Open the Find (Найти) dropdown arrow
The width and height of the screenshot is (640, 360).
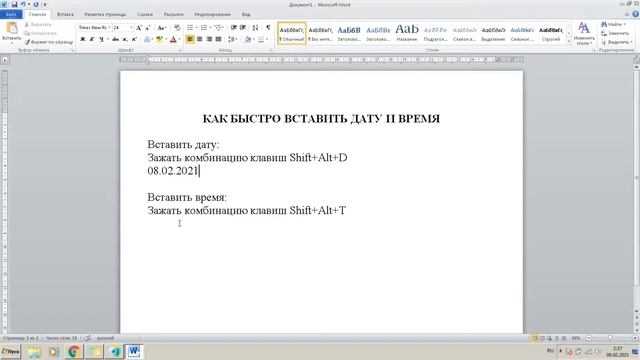tap(624, 24)
